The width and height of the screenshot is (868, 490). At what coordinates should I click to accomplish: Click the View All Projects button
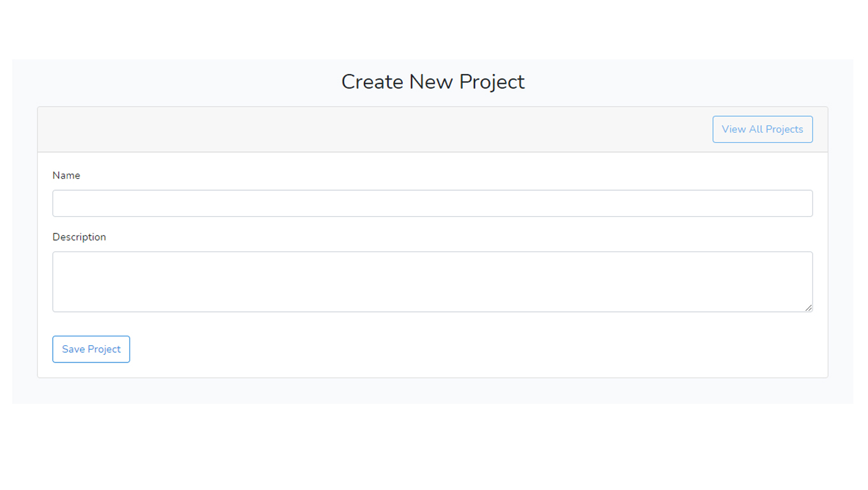(x=762, y=130)
